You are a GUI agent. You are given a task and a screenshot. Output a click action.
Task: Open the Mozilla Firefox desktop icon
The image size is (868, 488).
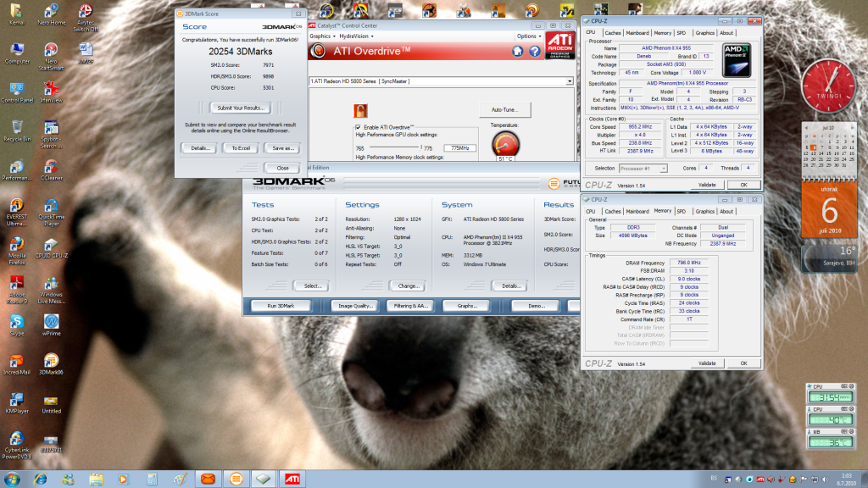(17, 251)
